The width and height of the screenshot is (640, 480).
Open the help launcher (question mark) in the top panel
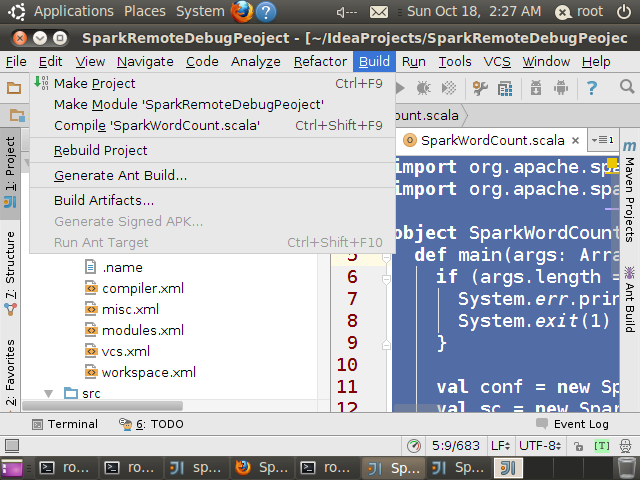tap(266, 12)
